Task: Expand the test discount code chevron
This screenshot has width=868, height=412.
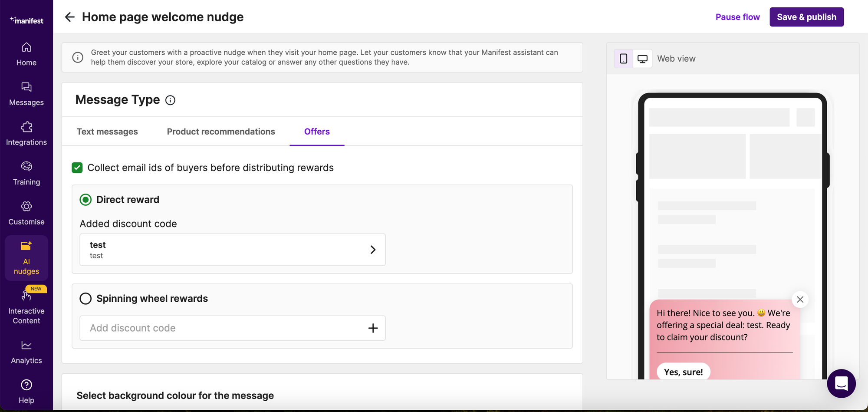Action: point(373,250)
